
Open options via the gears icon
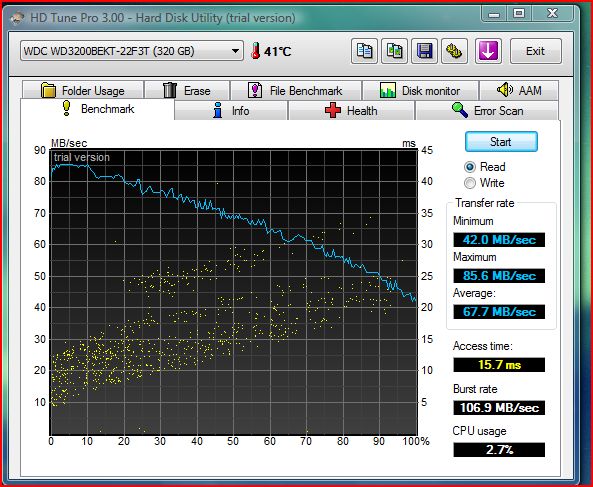coord(454,51)
